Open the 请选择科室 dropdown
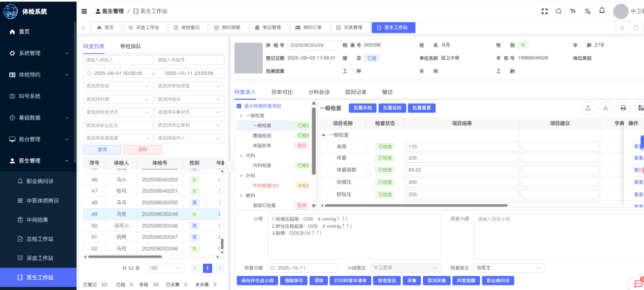This screenshot has height=290, width=644. [x=118, y=99]
